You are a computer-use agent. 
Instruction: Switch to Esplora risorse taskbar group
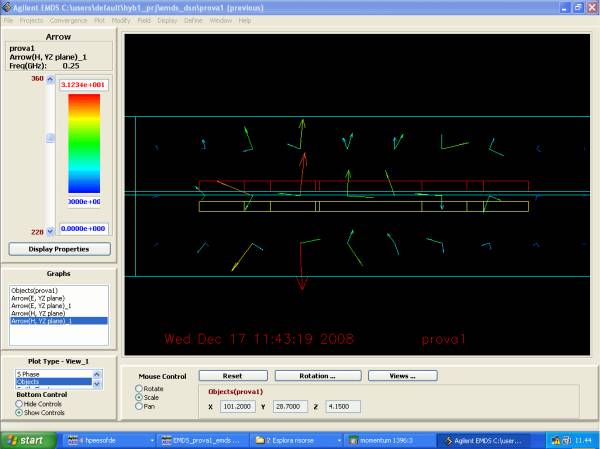pyautogui.click(x=297, y=441)
